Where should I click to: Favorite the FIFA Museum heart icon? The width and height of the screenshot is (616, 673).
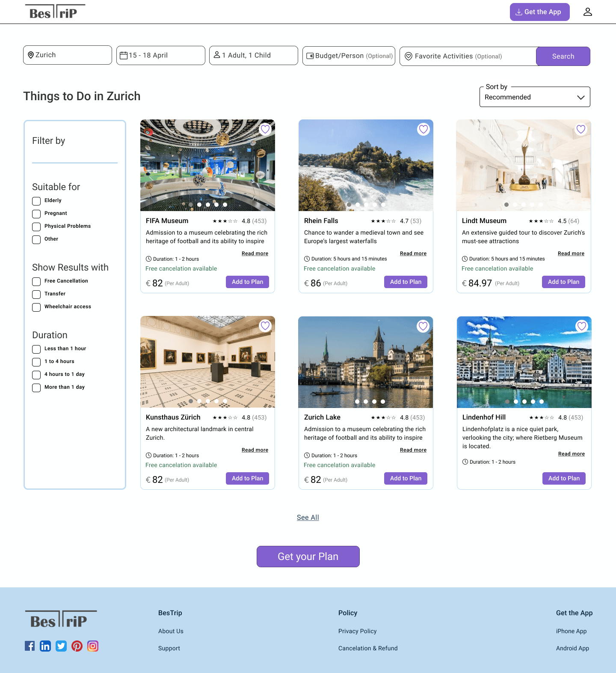(265, 129)
